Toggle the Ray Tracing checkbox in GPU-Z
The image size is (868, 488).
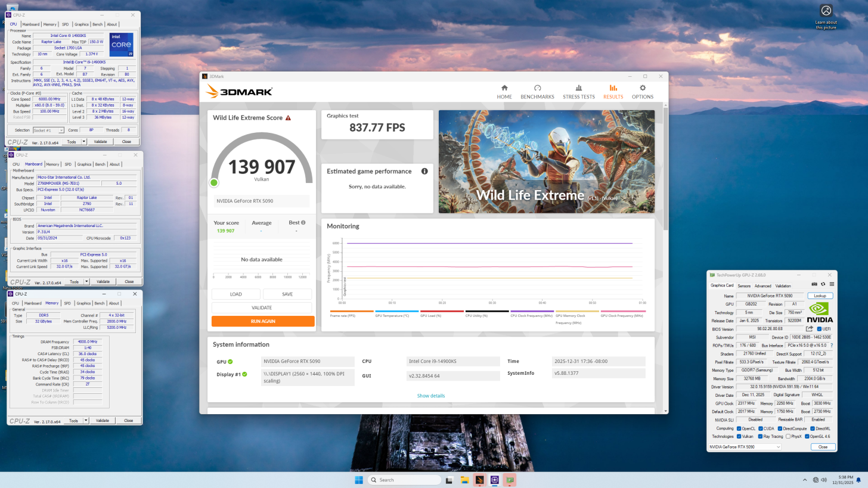click(x=761, y=436)
